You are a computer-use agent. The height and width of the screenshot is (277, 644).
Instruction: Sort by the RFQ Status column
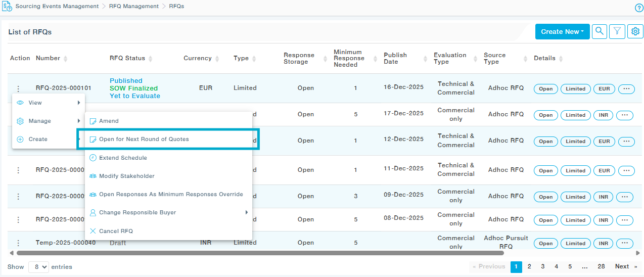click(x=151, y=59)
